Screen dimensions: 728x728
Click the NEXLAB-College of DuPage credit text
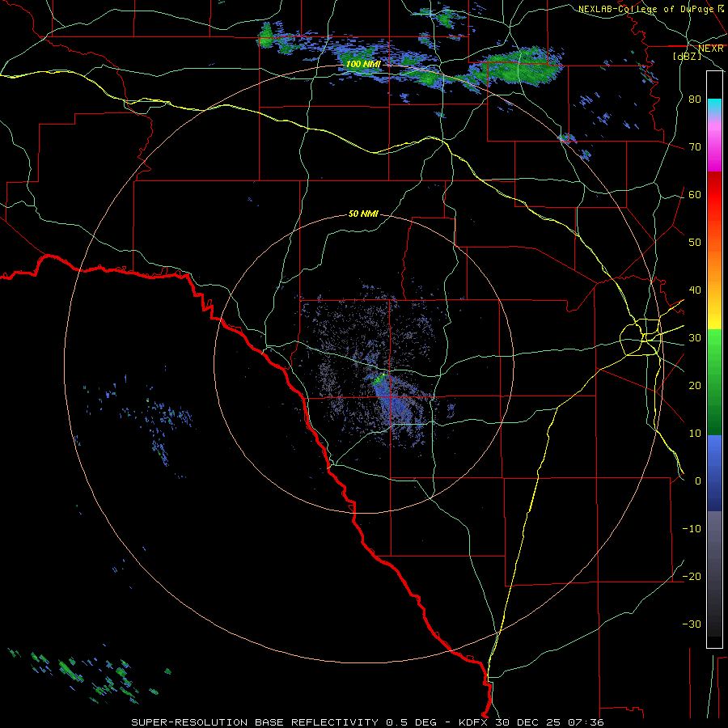645,9
